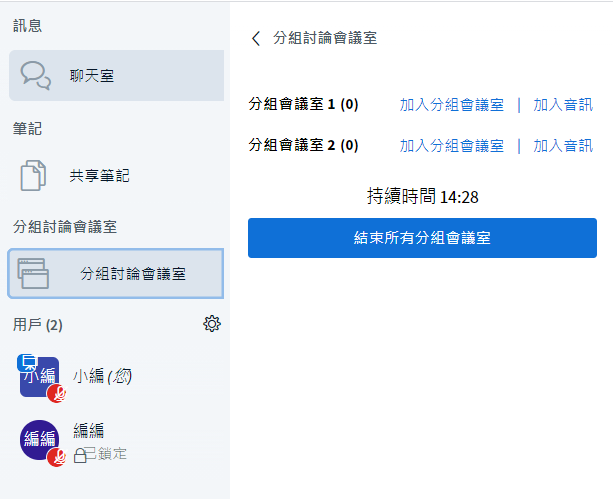Click the 訊息 section heading
This screenshot has width=613, height=499.
coord(27,26)
